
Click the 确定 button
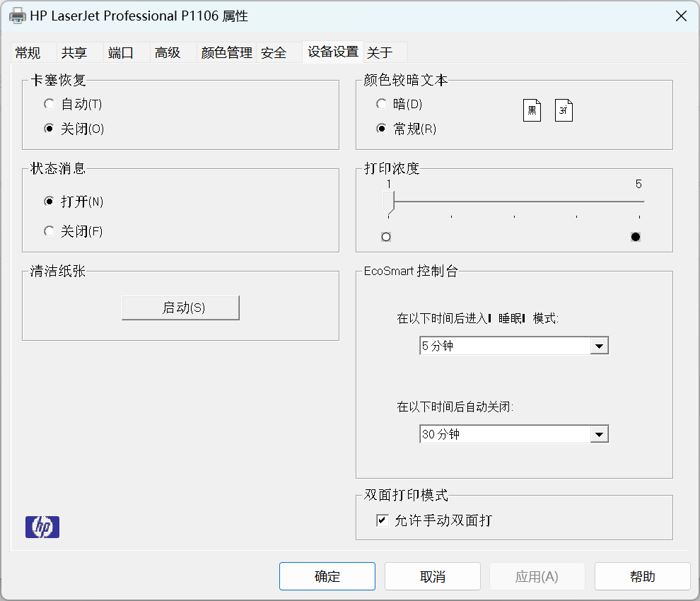pos(327,576)
